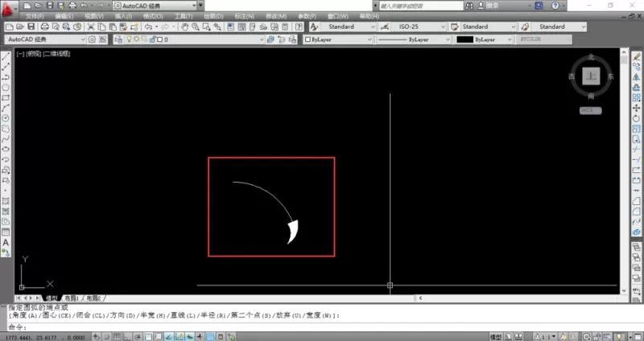Select the Line tool in draw toolbar
The width and height of the screenshot is (644, 341).
6,56
